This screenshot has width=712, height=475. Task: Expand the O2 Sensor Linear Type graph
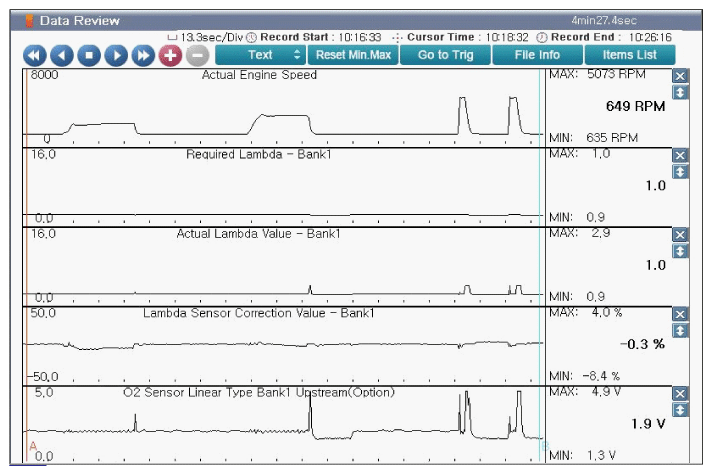pyautogui.click(x=681, y=410)
